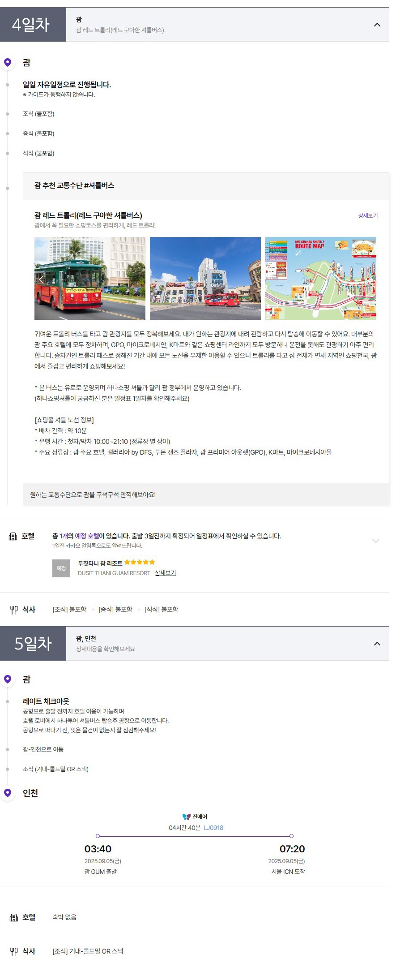Select the 5일차 day tab label
Viewport: 400px width, 980px height.
33,644
